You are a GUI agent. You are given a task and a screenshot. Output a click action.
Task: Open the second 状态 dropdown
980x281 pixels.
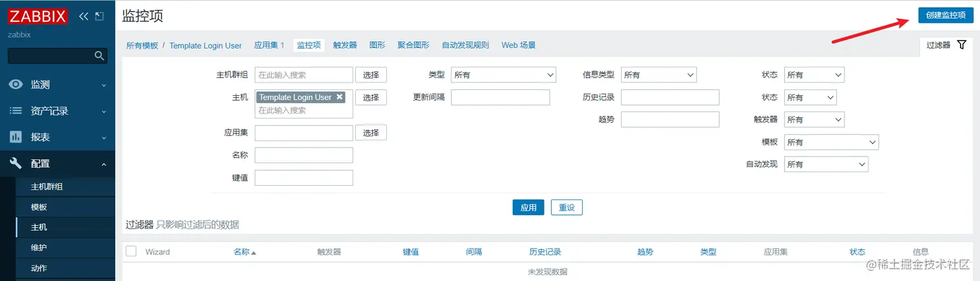[810, 97]
